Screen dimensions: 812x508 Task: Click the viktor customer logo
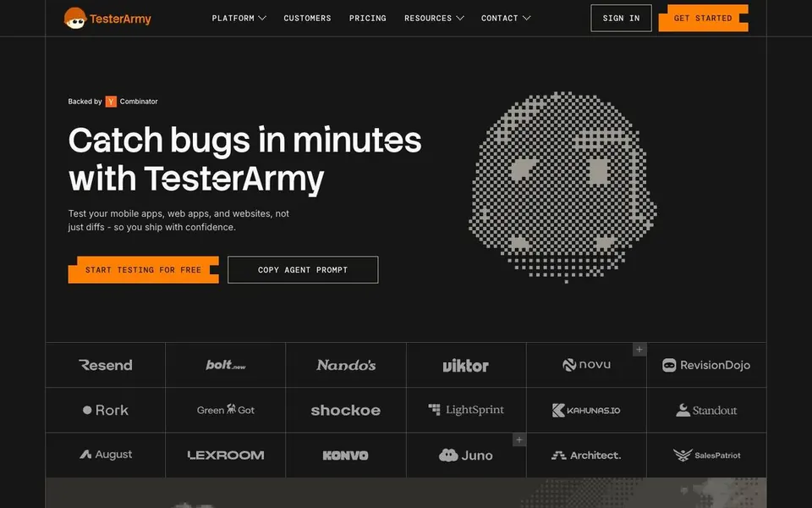pyautogui.click(x=465, y=366)
